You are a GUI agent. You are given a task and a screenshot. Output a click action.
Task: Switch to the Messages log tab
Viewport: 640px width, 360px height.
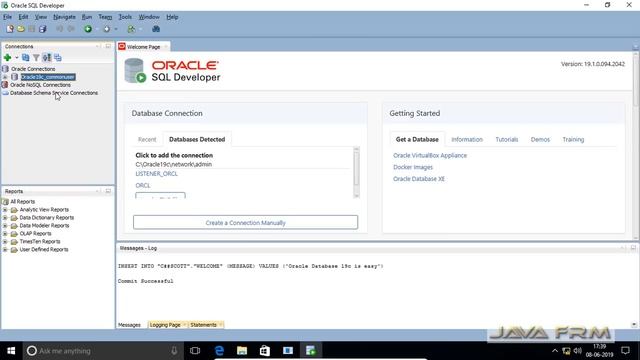coord(129,325)
